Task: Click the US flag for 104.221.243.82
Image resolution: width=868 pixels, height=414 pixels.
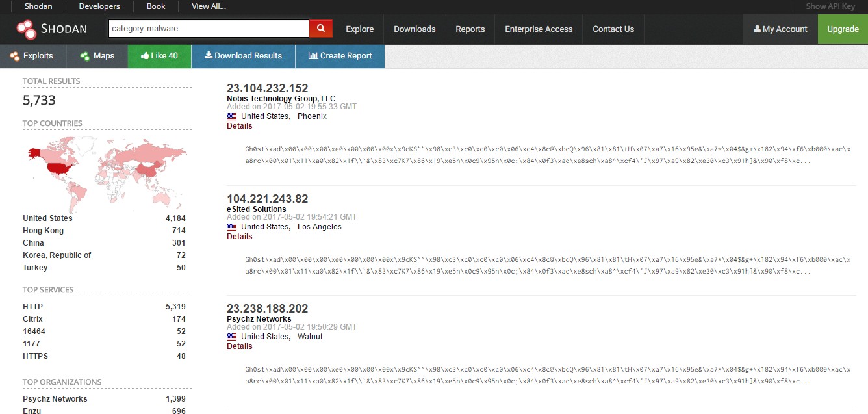Action: pos(232,227)
